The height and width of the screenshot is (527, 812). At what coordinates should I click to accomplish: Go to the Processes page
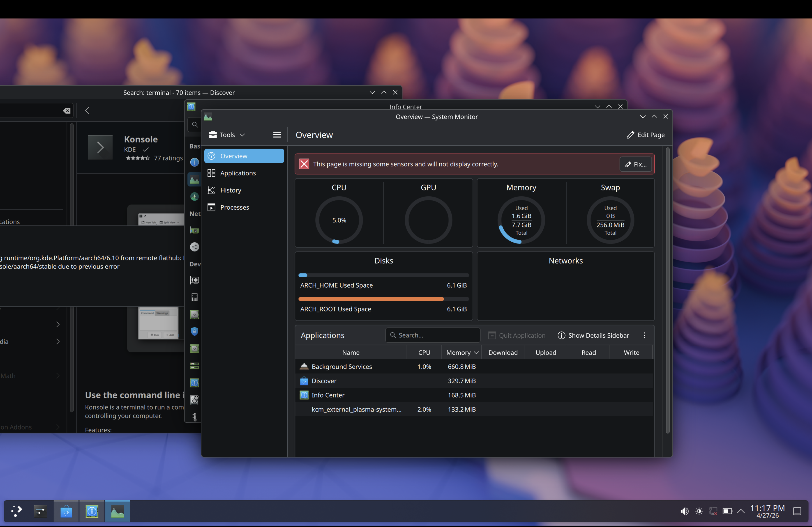(244, 207)
